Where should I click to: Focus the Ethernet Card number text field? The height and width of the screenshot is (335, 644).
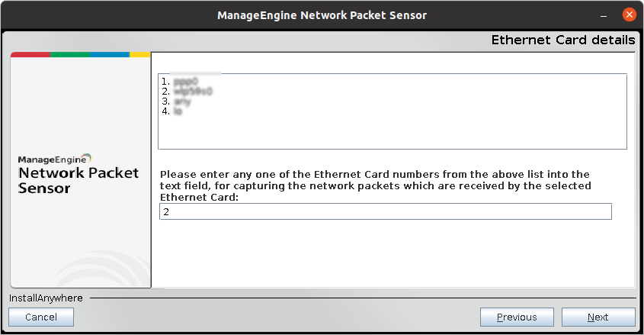(385, 211)
